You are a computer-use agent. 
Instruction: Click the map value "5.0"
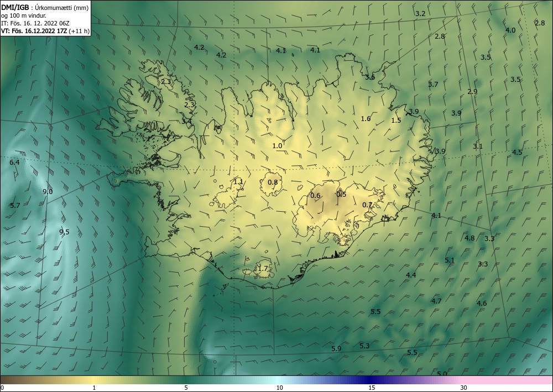442,374
